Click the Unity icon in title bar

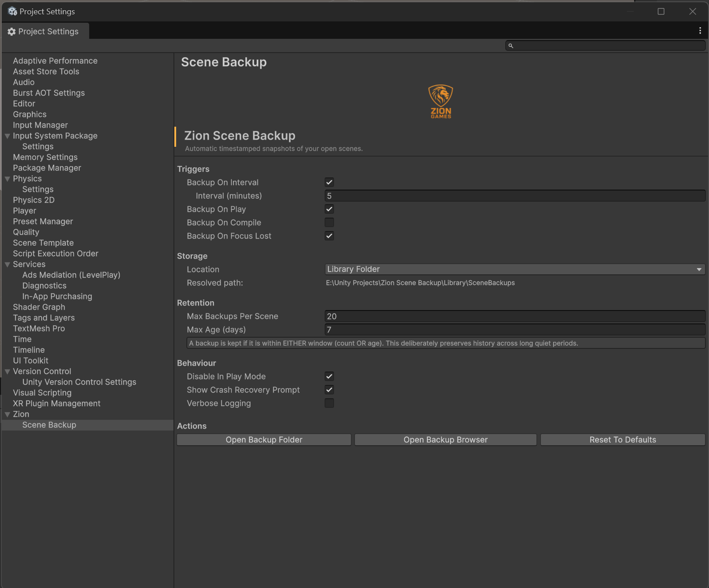(12, 11)
